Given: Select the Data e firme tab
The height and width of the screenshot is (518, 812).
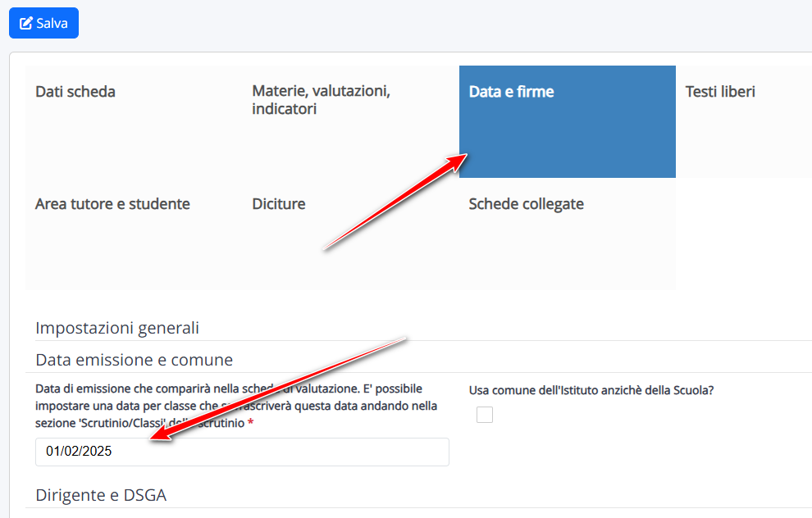Looking at the screenshot, I should pos(567,121).
